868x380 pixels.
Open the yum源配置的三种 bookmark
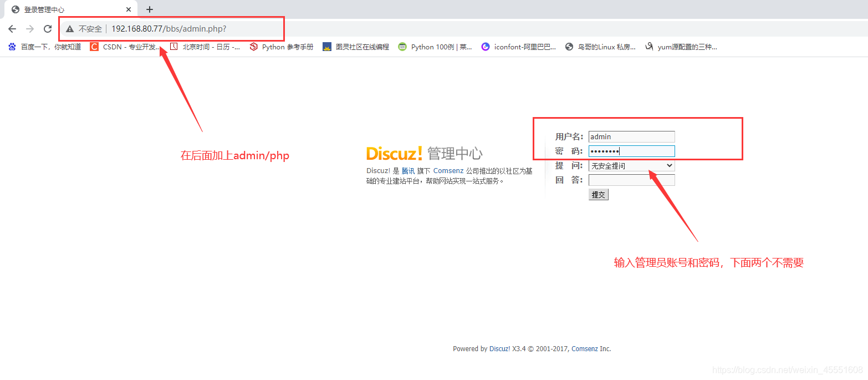click(681, 47)
